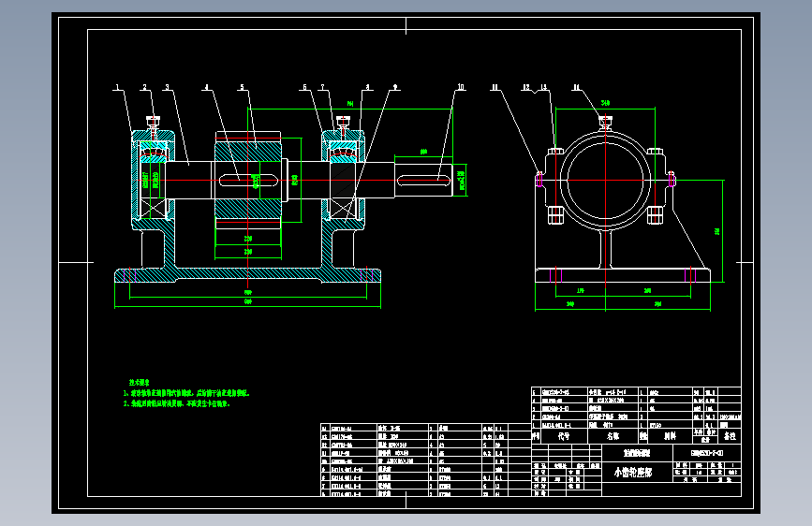This screenshot has width=812, height=526.
Task: Click the 备注 header cell
Action: pos(730,436)
